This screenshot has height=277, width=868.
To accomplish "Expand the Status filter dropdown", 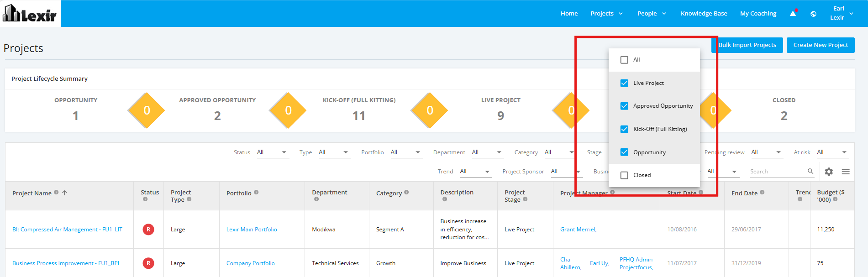I will point(272,152).
